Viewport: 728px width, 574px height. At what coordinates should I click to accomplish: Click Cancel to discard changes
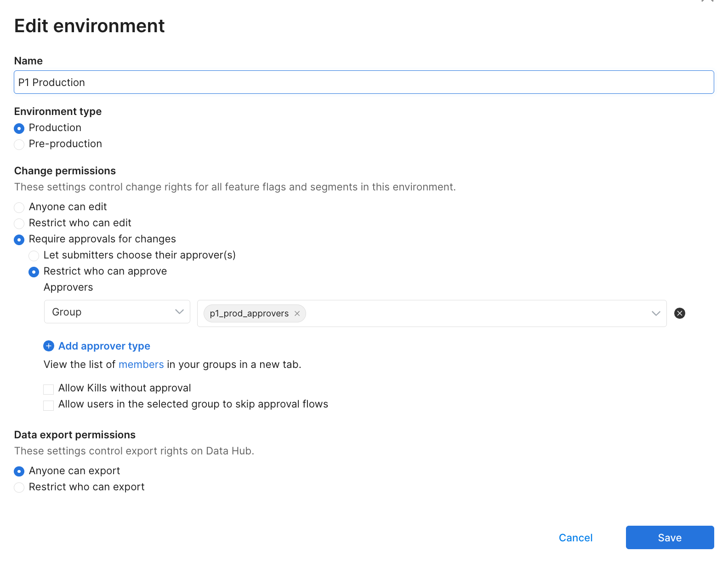coord(575,538)
